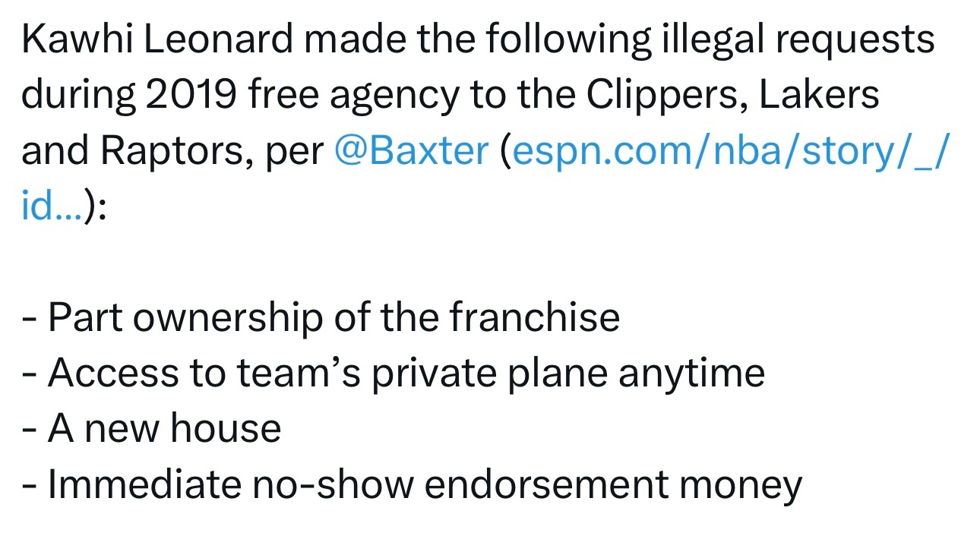Screen dimensions: 980x536
Task: Click the "A new house" line
Action: tap(152, 429)
